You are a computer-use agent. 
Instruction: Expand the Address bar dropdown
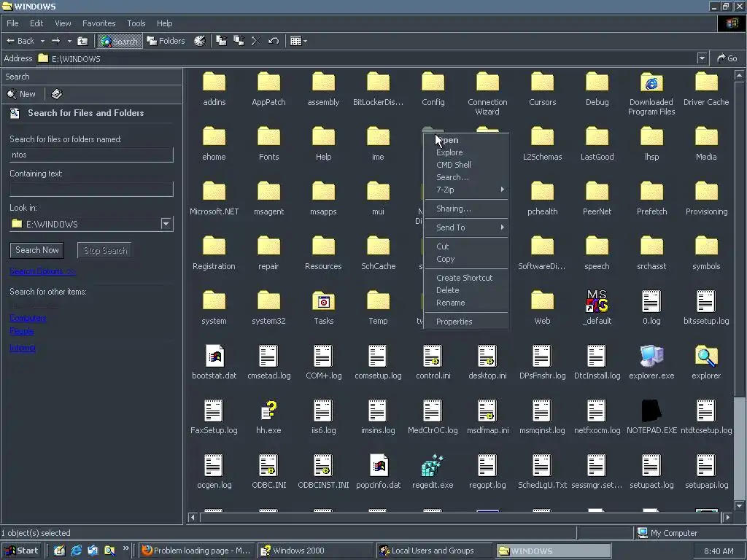click(702, 58)
